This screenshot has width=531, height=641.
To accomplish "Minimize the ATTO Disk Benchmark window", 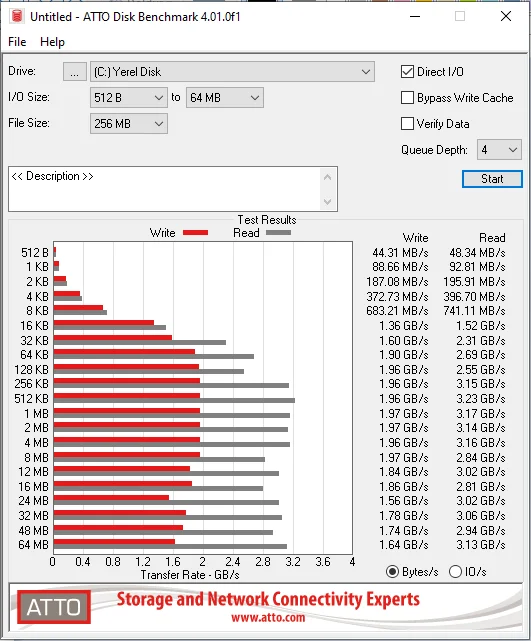I will tap(415, 16).
